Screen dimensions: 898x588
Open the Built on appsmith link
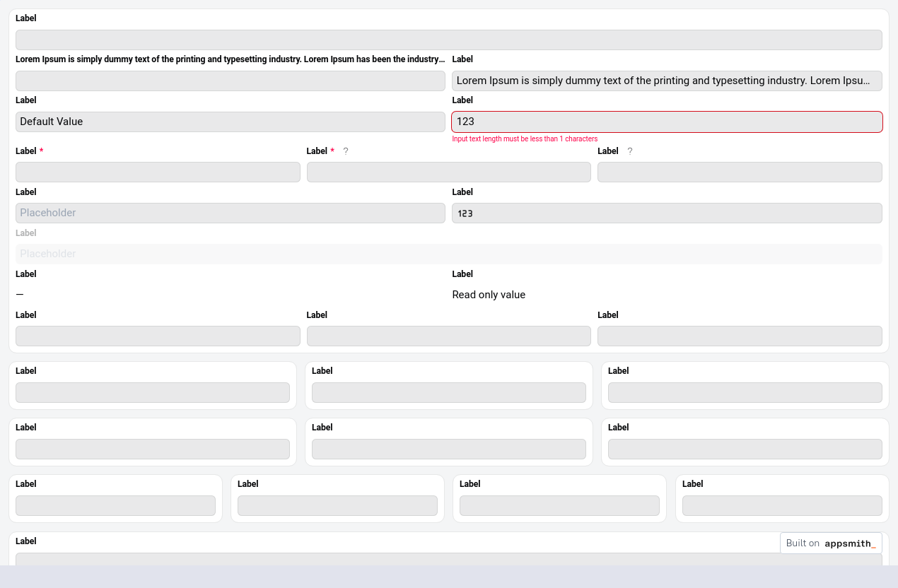[x=831, y=543]
